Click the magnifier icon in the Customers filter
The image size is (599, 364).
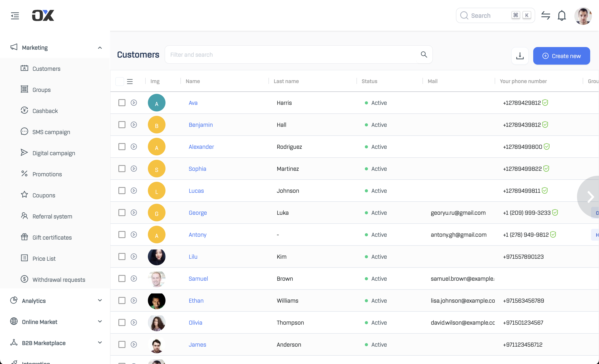424,55
